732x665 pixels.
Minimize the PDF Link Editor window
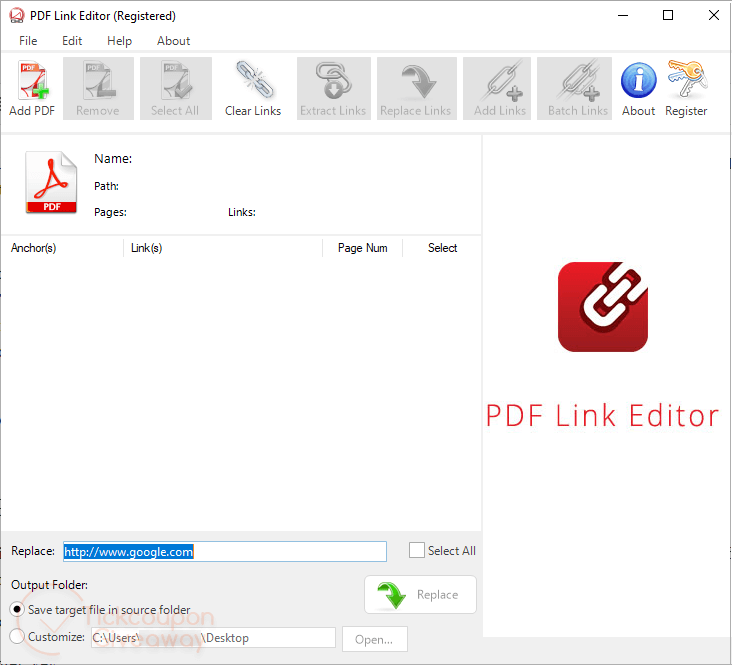pos(623,15)
